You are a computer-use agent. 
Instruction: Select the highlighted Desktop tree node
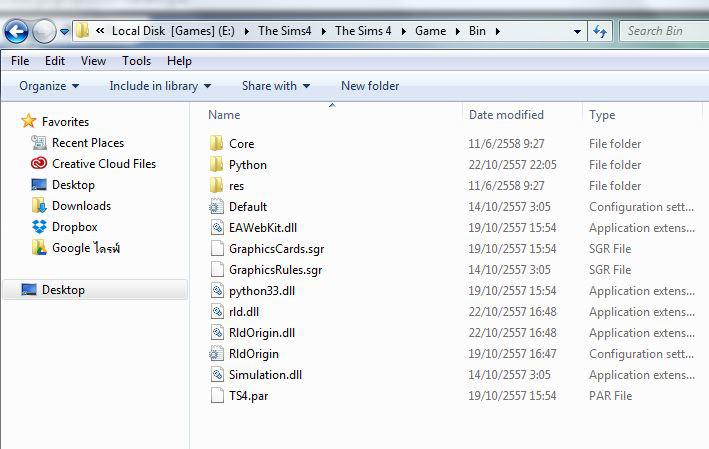[x=95, y=290]
